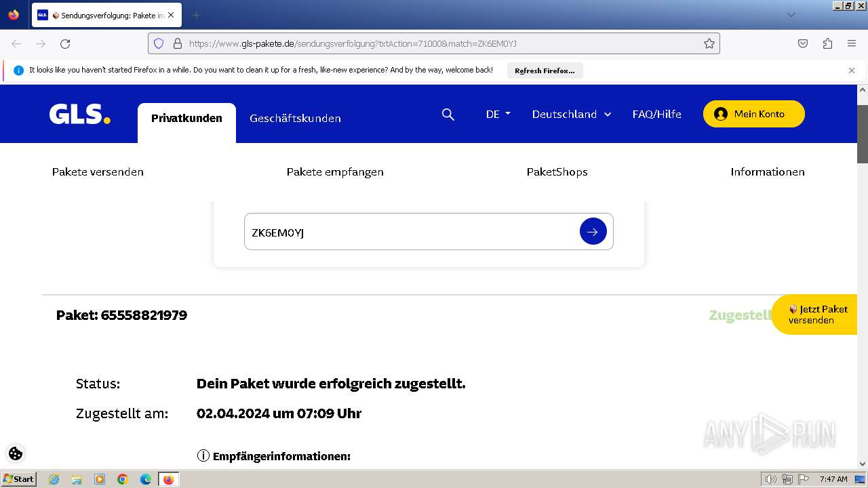Open the cookie settings icon
Image resolution: width=868 pixels, height=488 pixels.
16,453
